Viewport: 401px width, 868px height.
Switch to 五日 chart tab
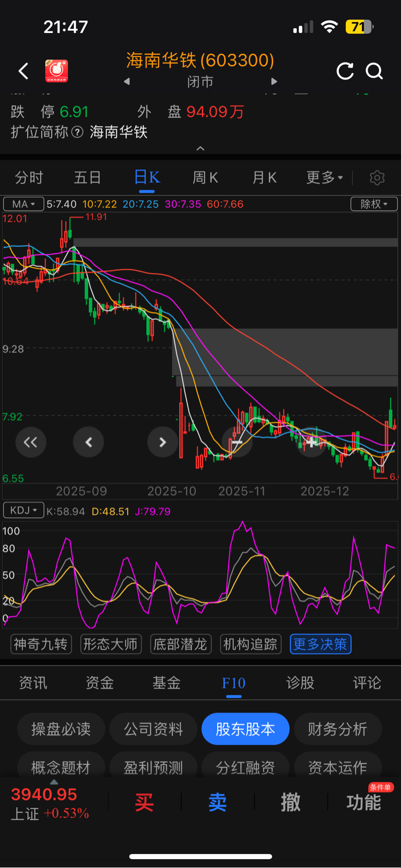[87, 178]
